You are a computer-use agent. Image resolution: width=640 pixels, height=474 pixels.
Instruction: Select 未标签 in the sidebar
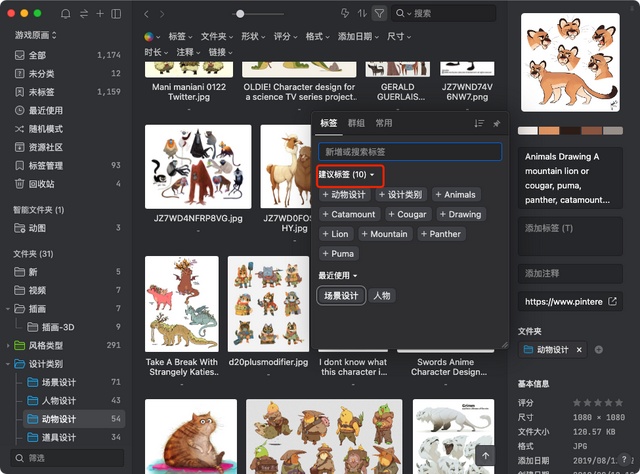(x=67, y=92)
